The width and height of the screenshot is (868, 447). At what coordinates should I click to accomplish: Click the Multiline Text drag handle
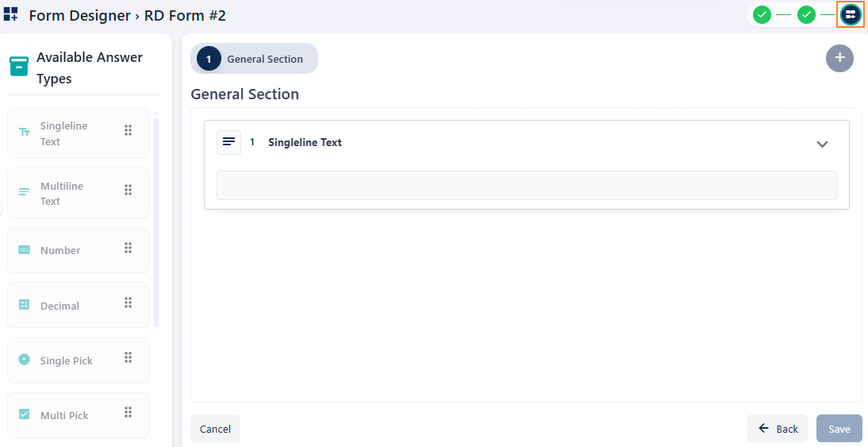[x=128, y=190]
